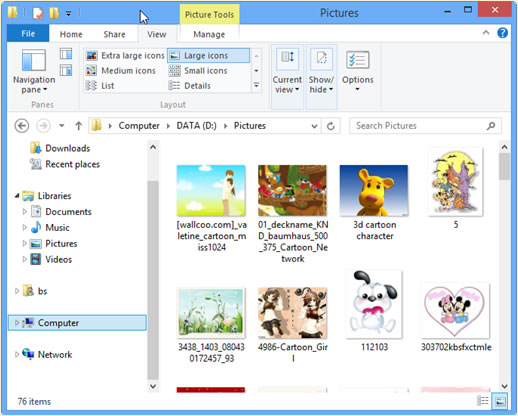The image size is (518, 416).
Task: Expand the bs user node
Action: click(17, 291)
